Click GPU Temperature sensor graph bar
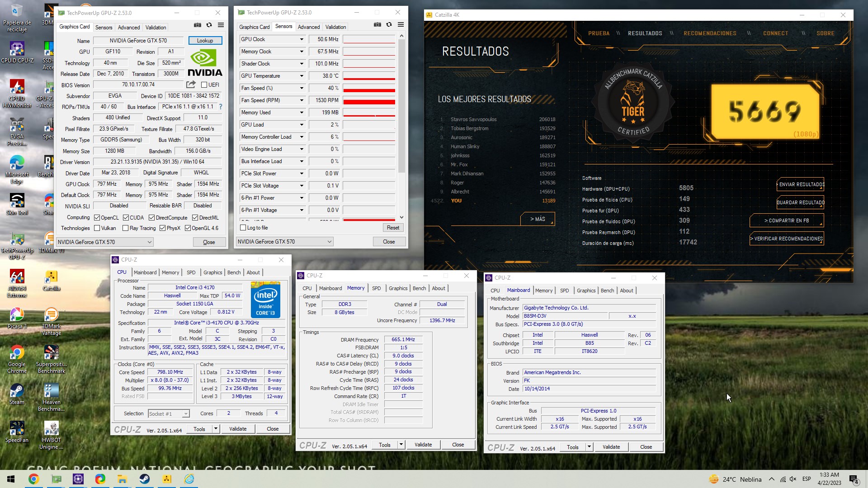The height and width of the screenshot is (488, 868). (x=369, y=76)
